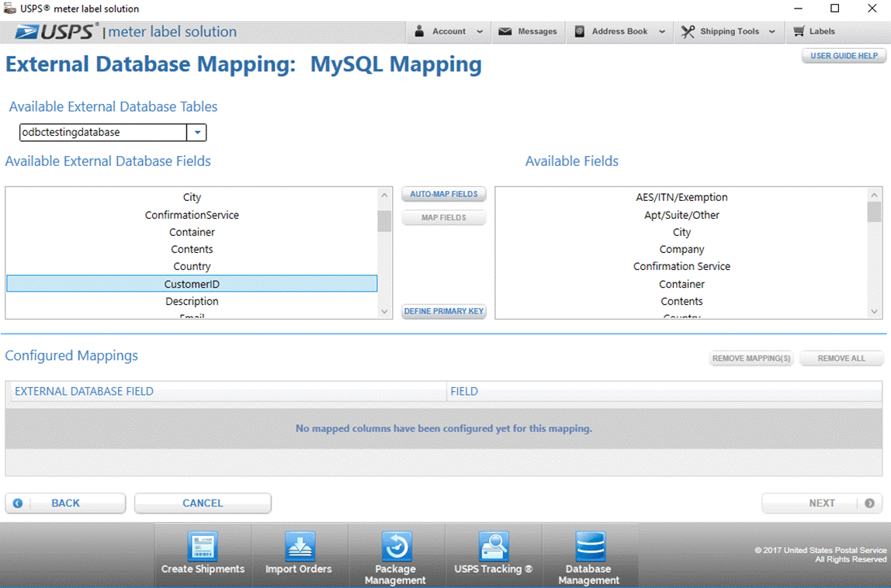Open the Messages menu item
Screen dimensions: 891x588
(x=528, y=32)
